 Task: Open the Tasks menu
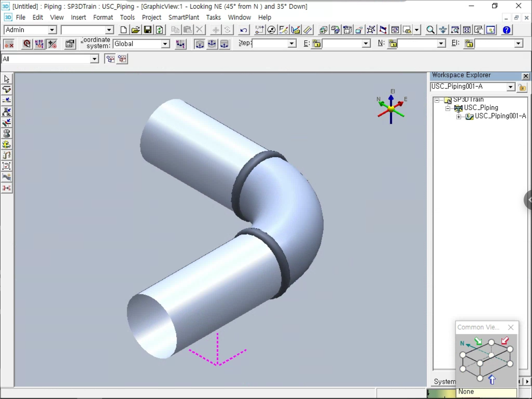point(213,17)
